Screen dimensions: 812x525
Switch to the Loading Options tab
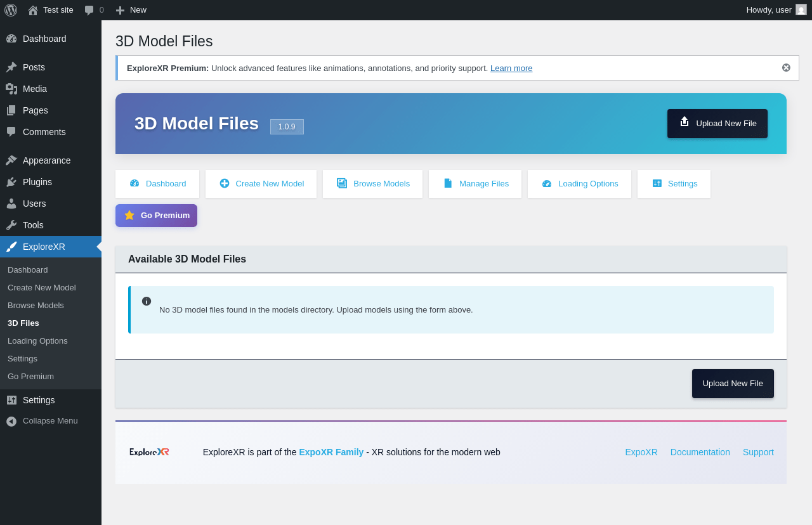(x=579, y=184)
